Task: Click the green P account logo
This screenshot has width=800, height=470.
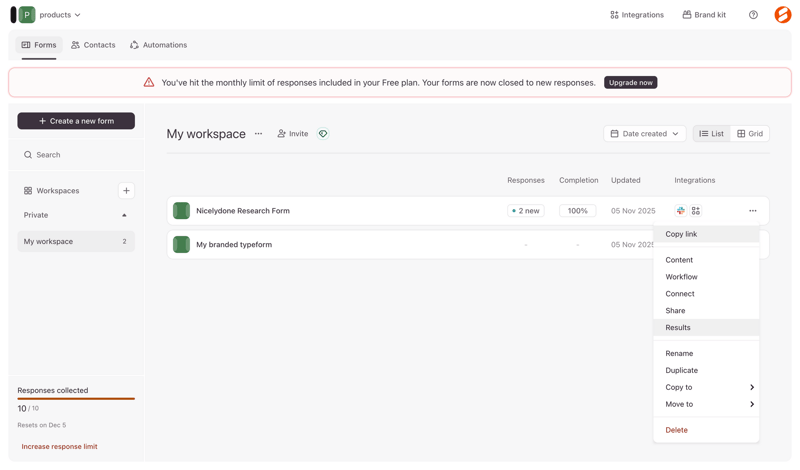Action: click(27, 15)
